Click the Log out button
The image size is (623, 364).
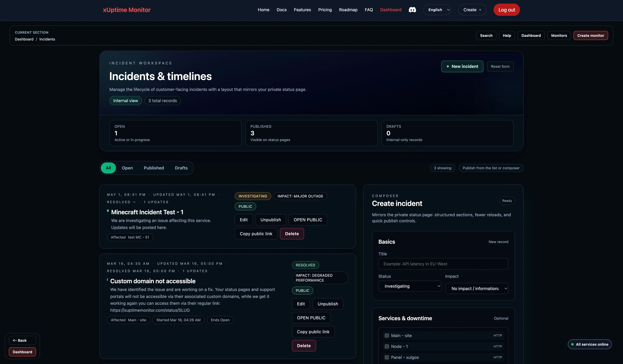[506, 10]
